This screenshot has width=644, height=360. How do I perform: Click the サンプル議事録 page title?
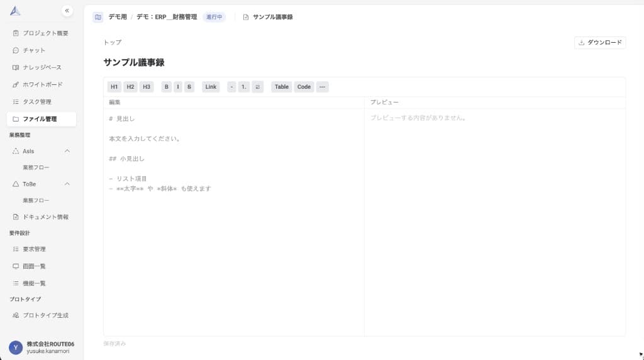(134, 62)
